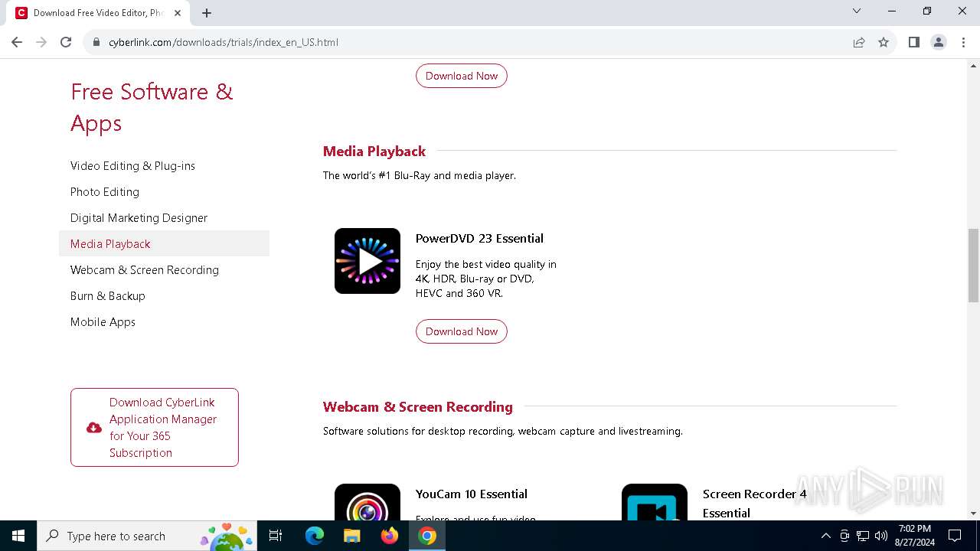Click the Screen Recorder 4 icon

[x=655, y=502]
